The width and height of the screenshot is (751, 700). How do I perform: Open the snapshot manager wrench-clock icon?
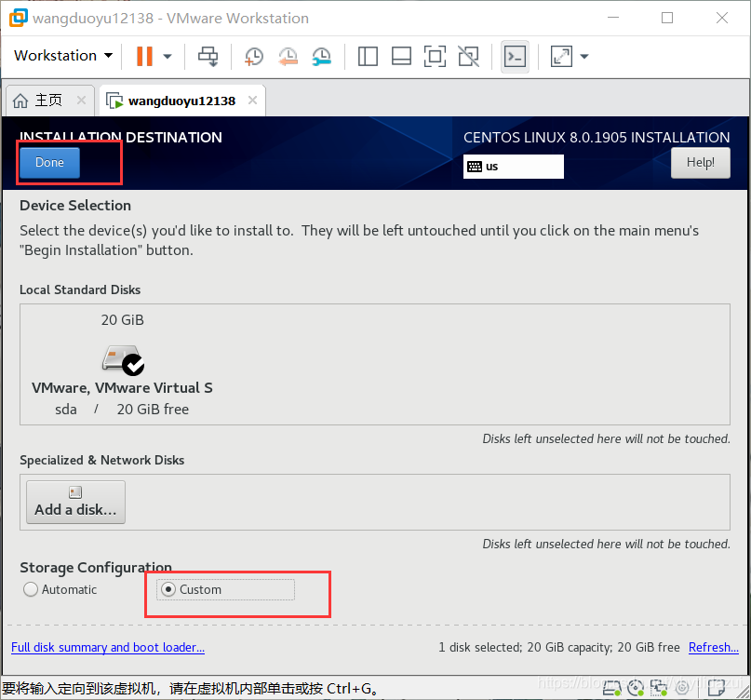[322, 56]
